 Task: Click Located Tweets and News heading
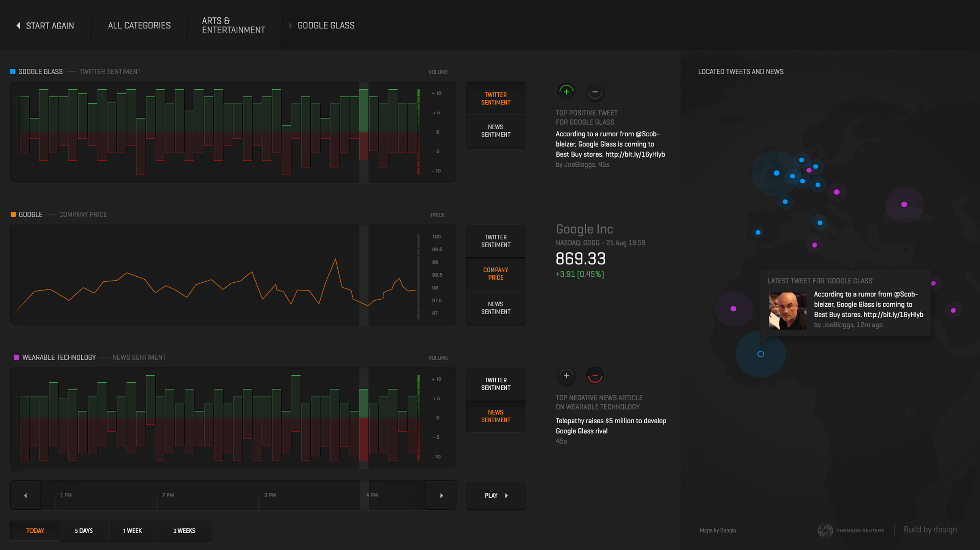click(741, 72)
